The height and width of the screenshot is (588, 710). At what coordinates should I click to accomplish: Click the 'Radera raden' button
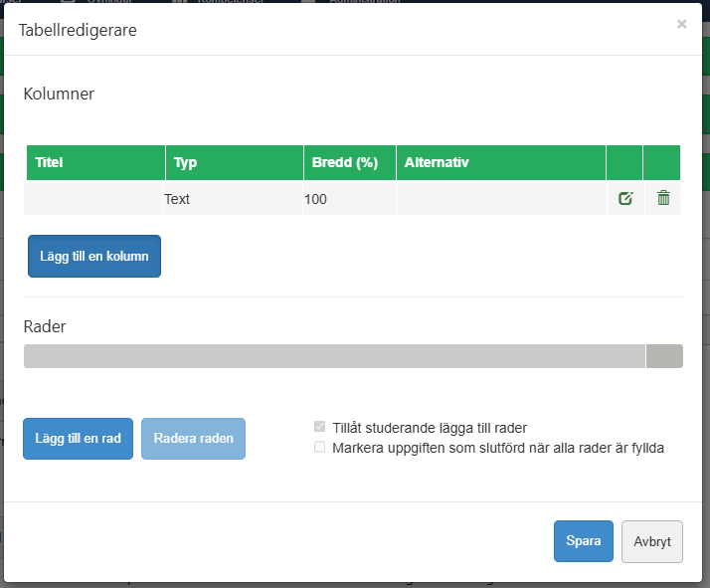(194, 439)
